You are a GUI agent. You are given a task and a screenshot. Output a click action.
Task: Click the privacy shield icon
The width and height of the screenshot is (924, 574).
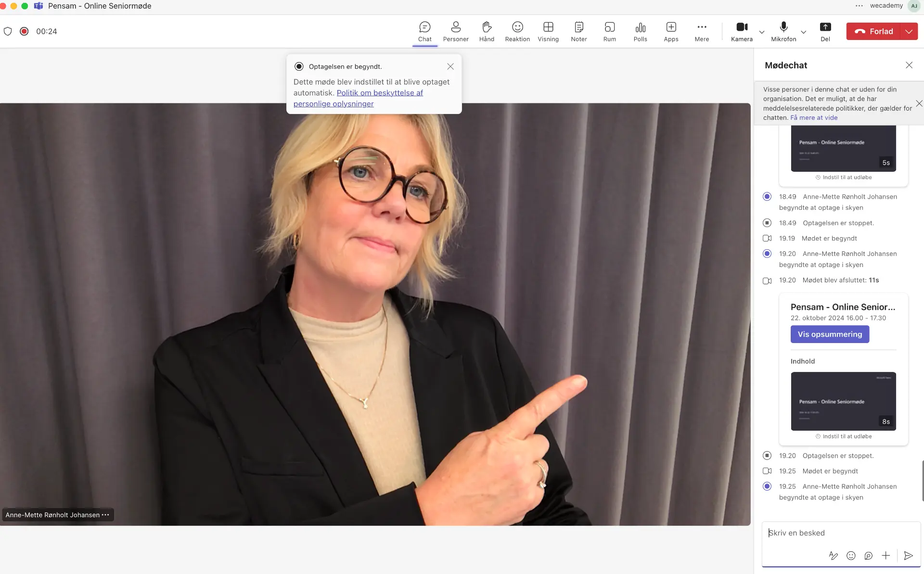8,31
